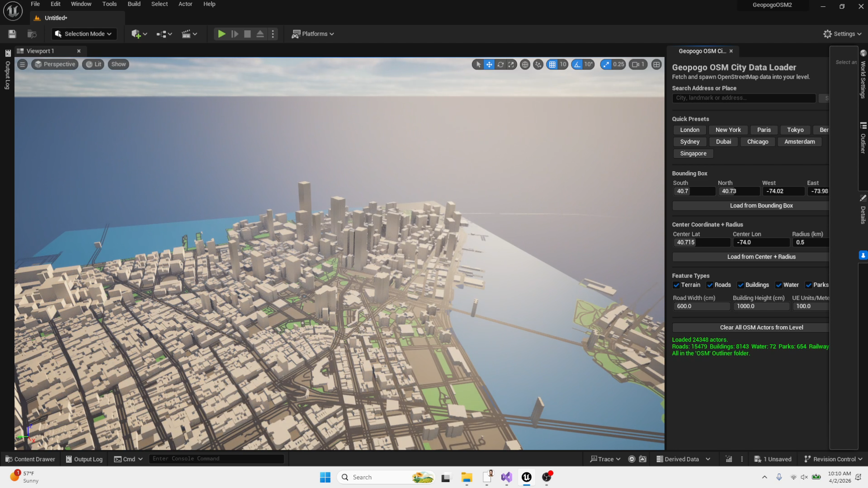Open the Trace dropdown in status bar
868x488 pixels.
pyautogui.click(x=605, y=459)
